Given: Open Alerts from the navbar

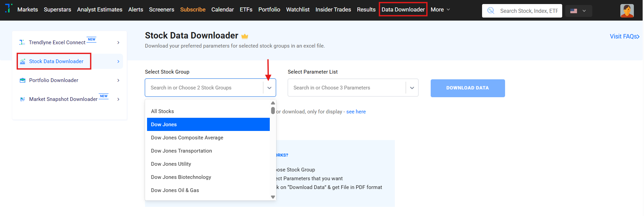Looking at the screenshot, I should point(136,9).
